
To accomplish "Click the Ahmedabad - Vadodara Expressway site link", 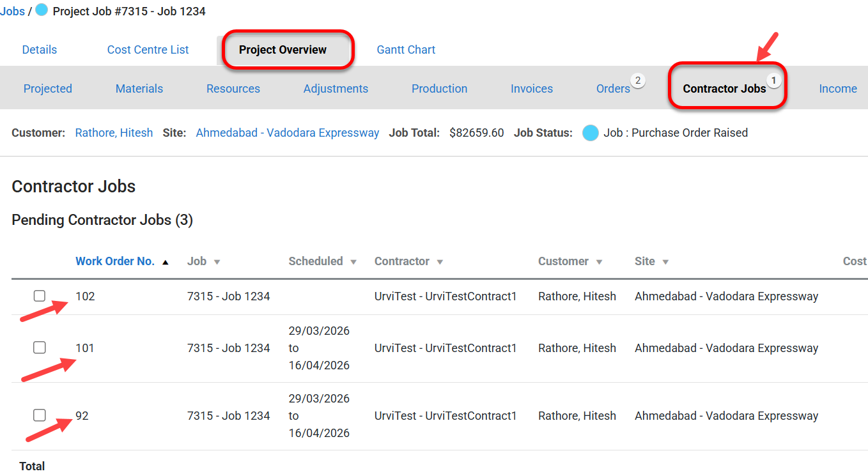I will click(287, 133).
